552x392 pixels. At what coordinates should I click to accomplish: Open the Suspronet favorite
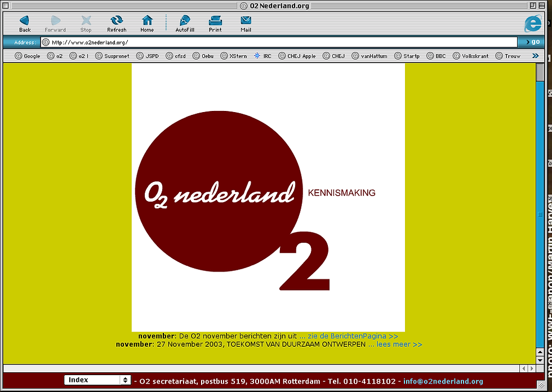[112, 56]
